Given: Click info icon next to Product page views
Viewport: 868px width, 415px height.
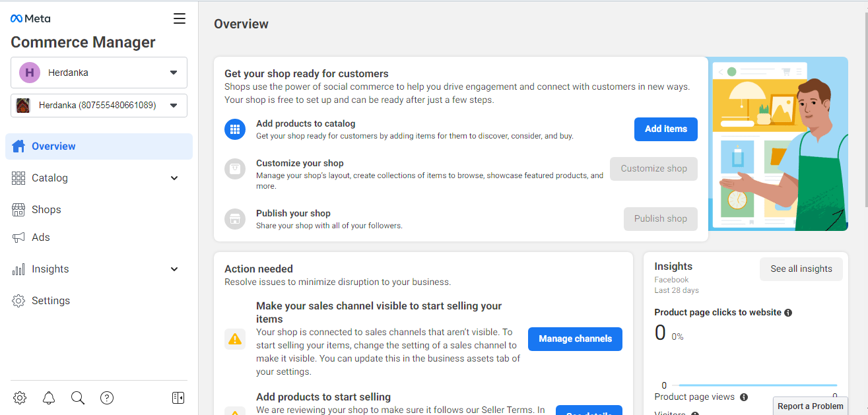Looking at the screenshot, I should [744, 397].
